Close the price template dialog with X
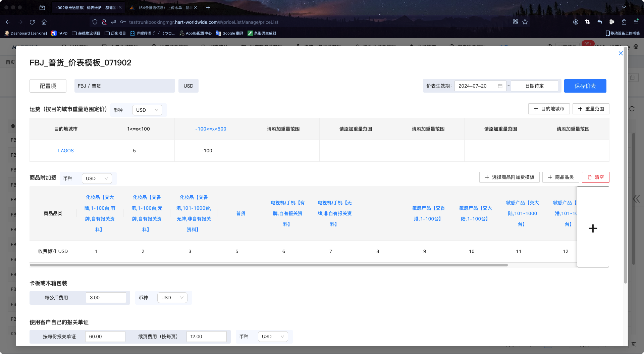Image resolution: width=644 pixels, height=354 pixels. [x=621, y=53]
